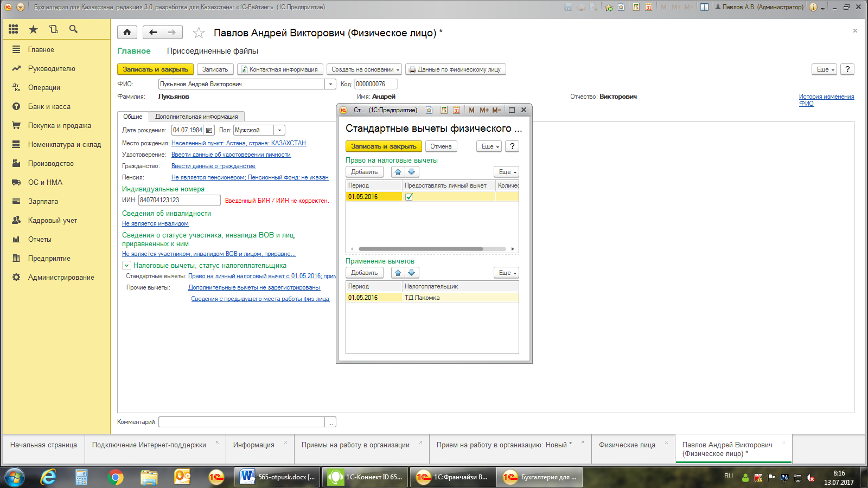This screenshot has height=488, width=868.
Task: Click the M+ button in dialog title
Action: pyautogui.click(x=484, y=110)
